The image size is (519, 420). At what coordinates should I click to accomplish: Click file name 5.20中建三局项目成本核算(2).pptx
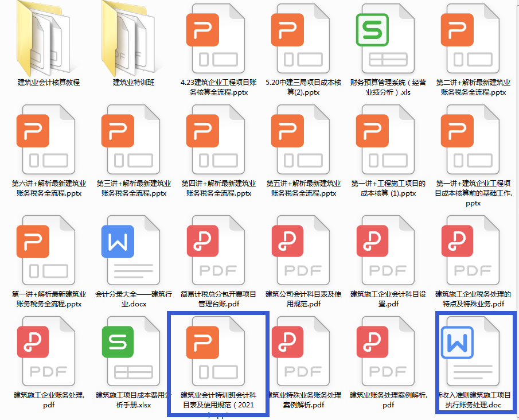(x=303, y=87)
